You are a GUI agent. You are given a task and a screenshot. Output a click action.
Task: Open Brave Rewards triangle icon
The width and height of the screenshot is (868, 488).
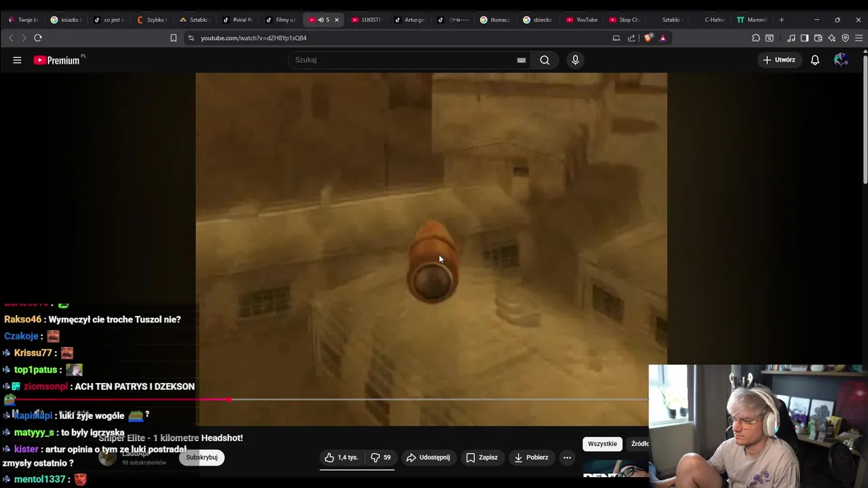(663, 38)
